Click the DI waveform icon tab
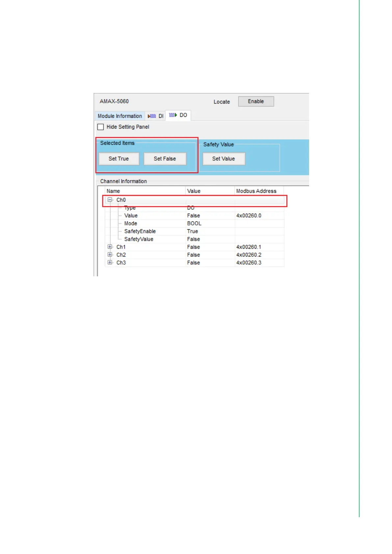Screen dimensions: 392x554 click(155, 116)
